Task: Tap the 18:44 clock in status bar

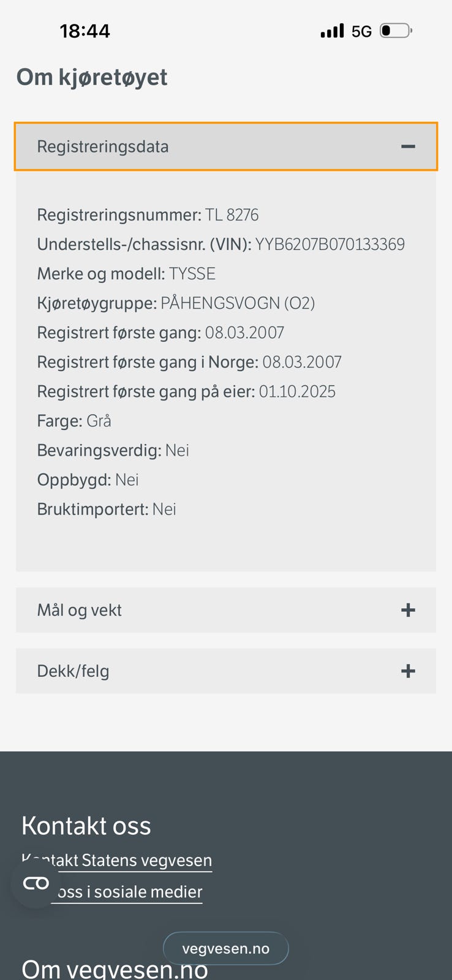Action: (x=85, y=31)
